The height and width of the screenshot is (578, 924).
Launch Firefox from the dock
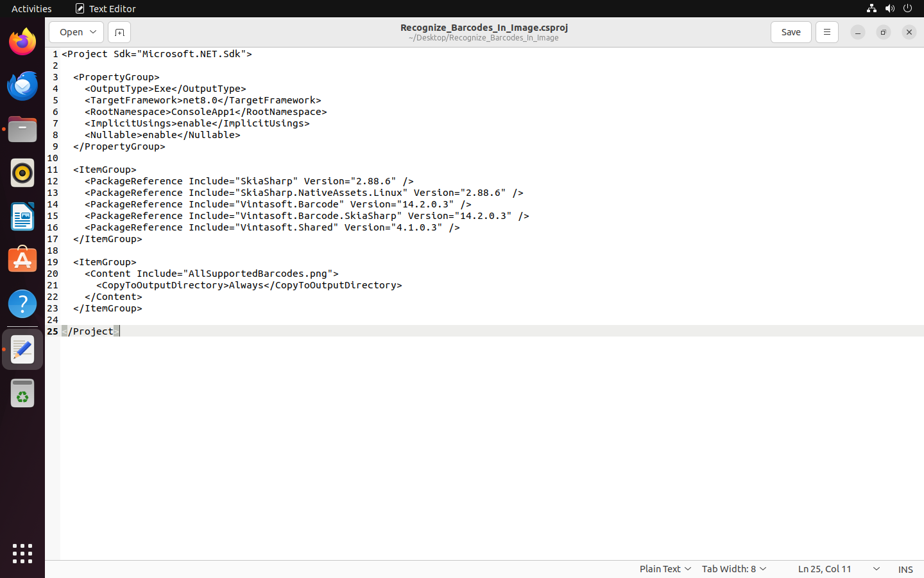point(22,42)
